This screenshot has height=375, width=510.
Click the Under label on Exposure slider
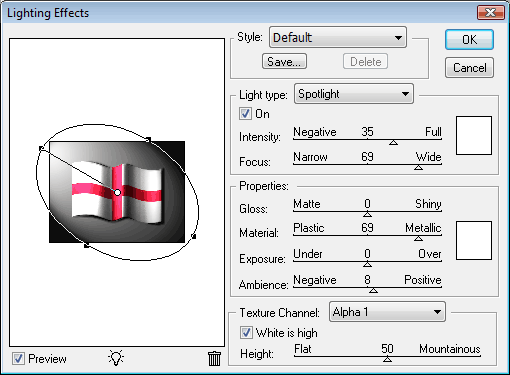308,254
